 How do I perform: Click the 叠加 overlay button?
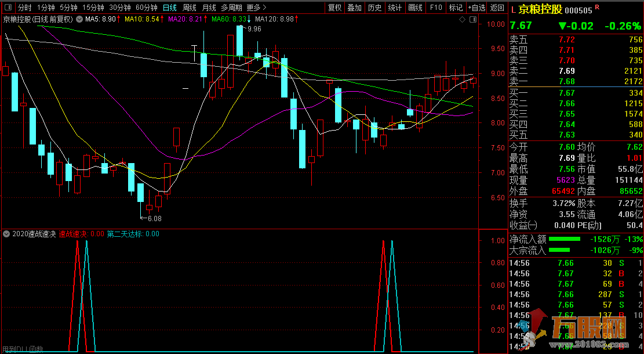(x=354, y=8)
